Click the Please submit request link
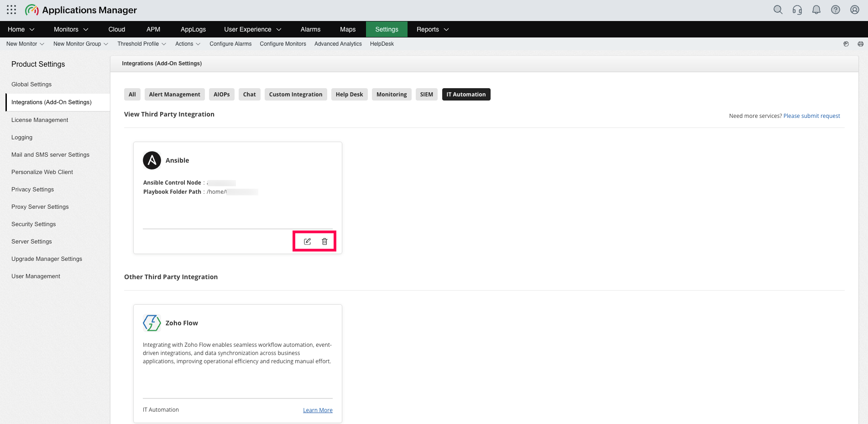The image size is (868, 424). tap(811, 116)
